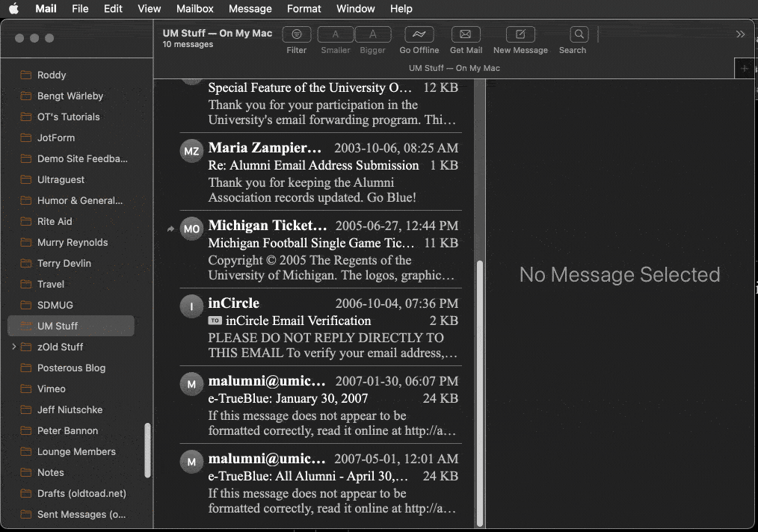This screenshot has width=758, height=532.
Task: Open the Window menu
Action: (356, 9)
